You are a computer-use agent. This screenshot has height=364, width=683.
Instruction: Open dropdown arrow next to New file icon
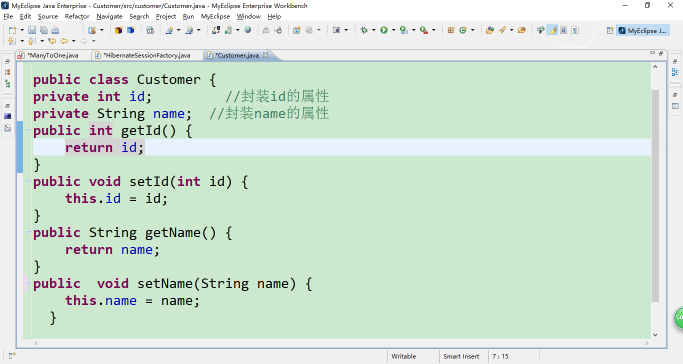22,30
